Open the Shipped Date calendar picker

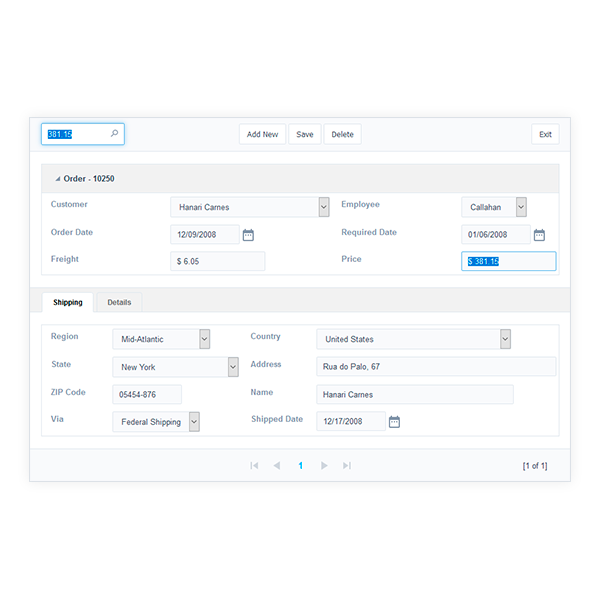tap(394, 422)
